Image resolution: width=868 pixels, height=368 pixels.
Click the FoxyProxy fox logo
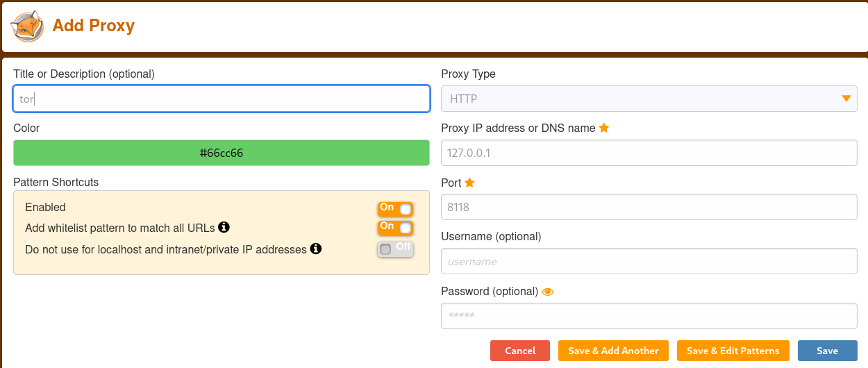[x=27, y=26]
